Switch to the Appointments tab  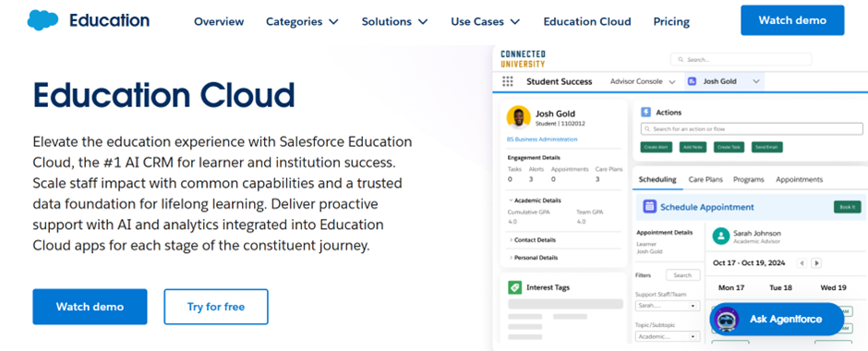point(799,179)
